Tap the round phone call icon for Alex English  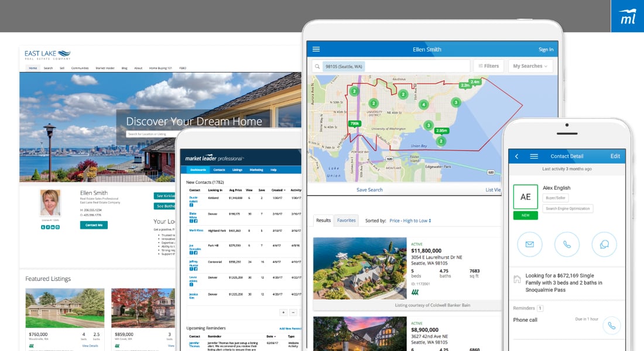tap(567, 245)
